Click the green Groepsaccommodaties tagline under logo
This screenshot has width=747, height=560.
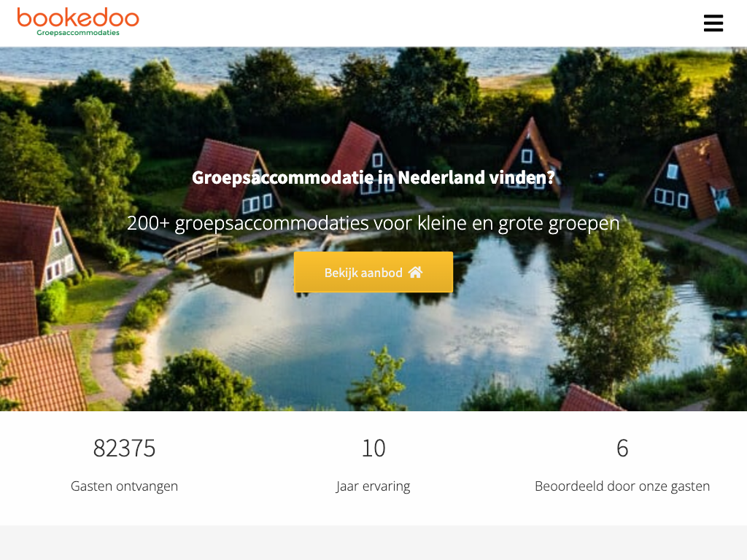coord(78,33)
